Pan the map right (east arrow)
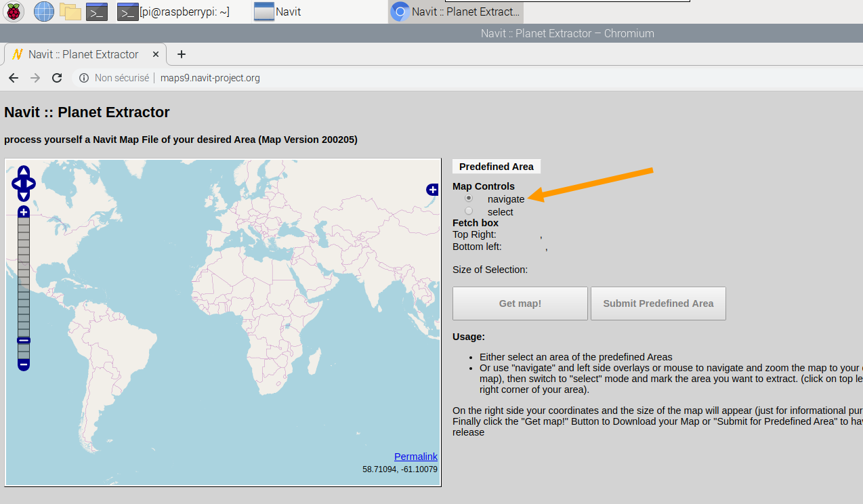863x504 pixels. (30, 184)
